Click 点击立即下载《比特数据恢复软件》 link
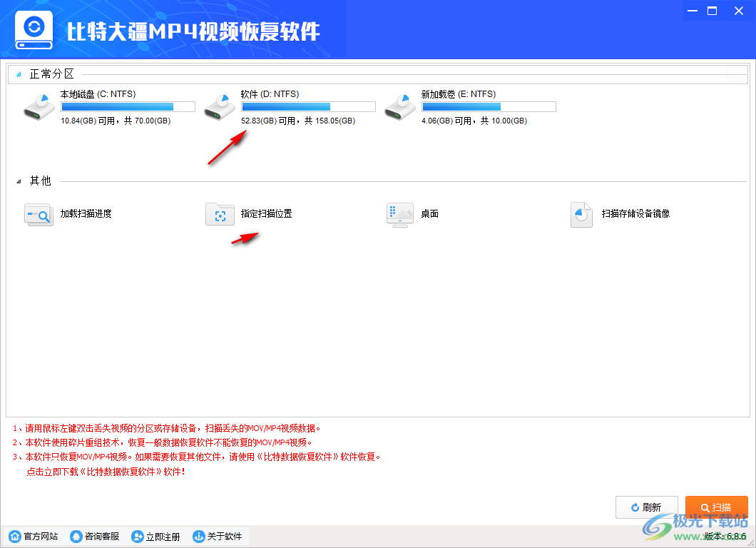Screen dimensions: 756x548 [106, 472]
